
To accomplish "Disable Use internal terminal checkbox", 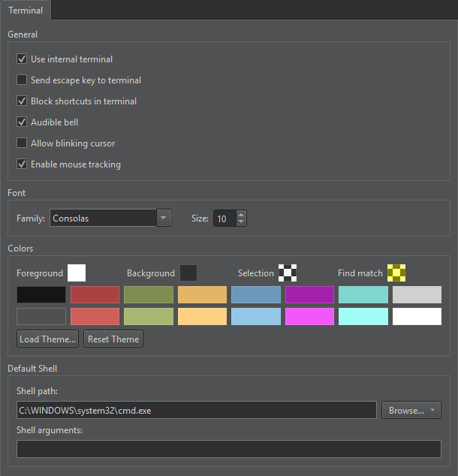I will (x=22, y=59).
